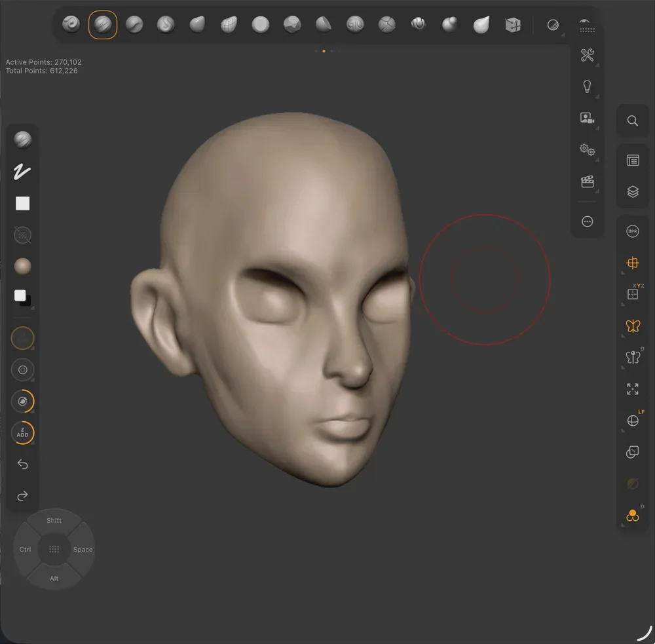
Task: Expand the double-gear settings menu
Action: [588, 149]
